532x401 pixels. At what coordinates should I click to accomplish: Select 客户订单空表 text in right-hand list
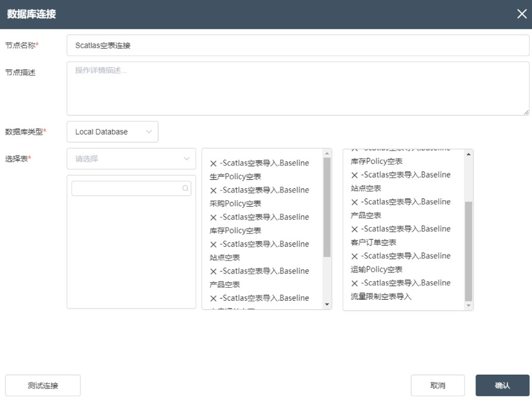click(373, 243)
